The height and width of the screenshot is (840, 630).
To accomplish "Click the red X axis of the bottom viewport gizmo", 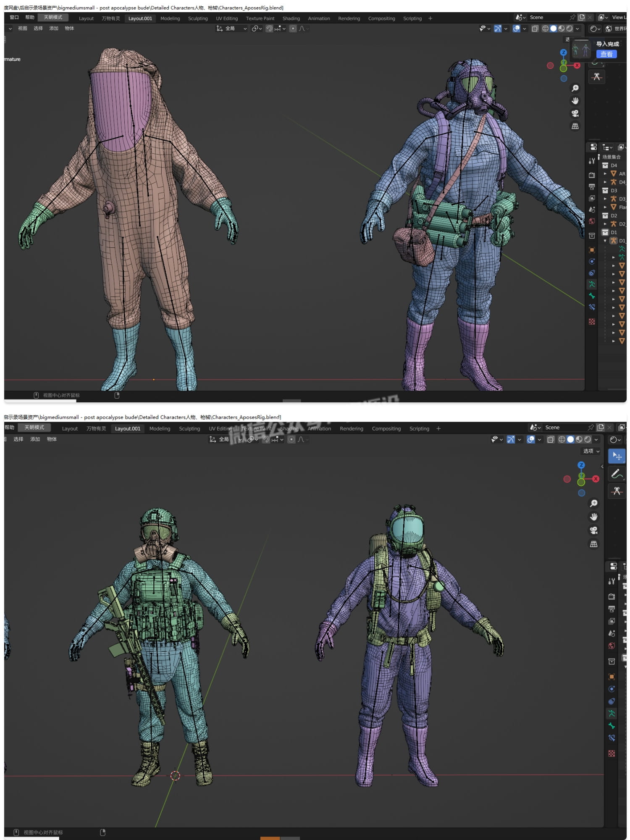I will (x=596, y=479).
